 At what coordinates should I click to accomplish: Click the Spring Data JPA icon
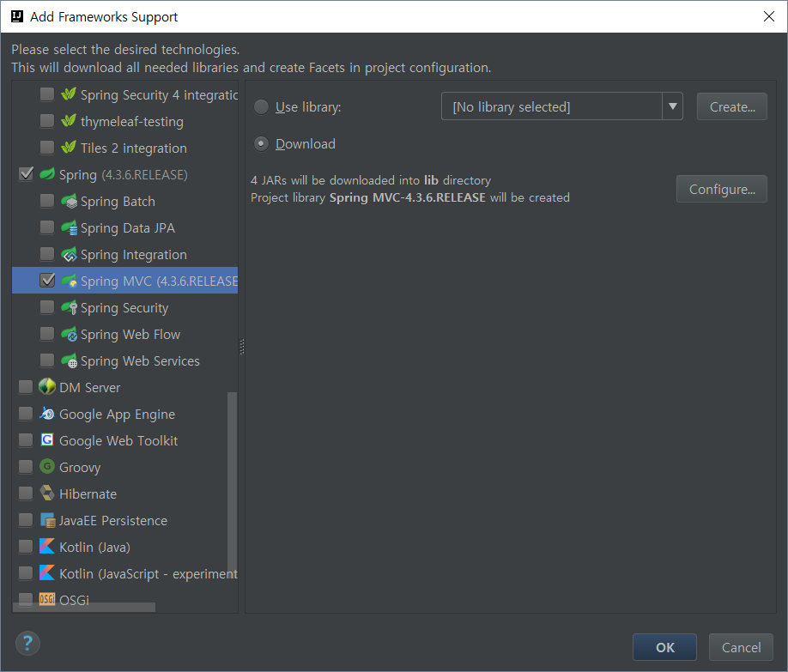click(x=69, y=227)
